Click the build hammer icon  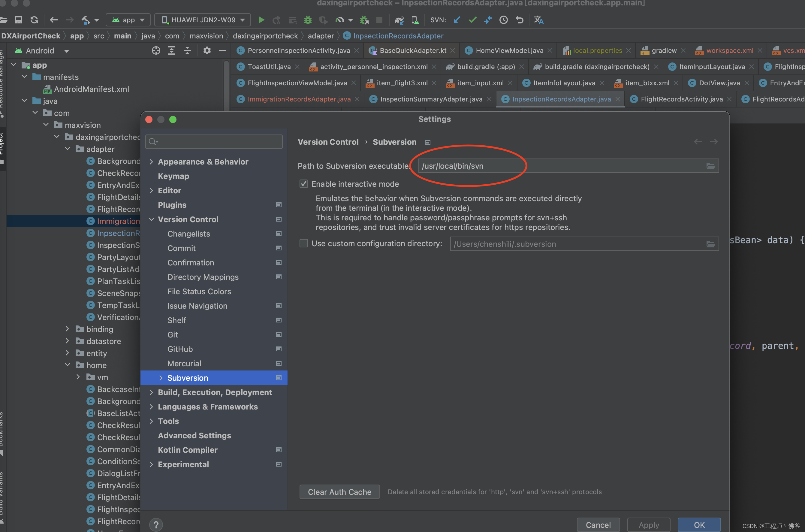click(x=86, y=20)
